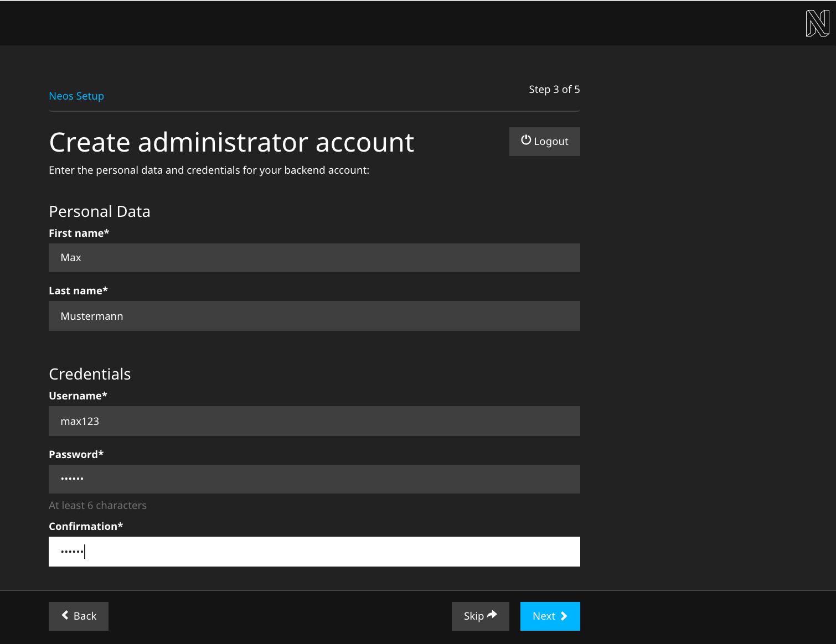The width and height of the screenshot is (836, 644).
Task: Click the "Confirmation*" label
Action: click(86, 526)
